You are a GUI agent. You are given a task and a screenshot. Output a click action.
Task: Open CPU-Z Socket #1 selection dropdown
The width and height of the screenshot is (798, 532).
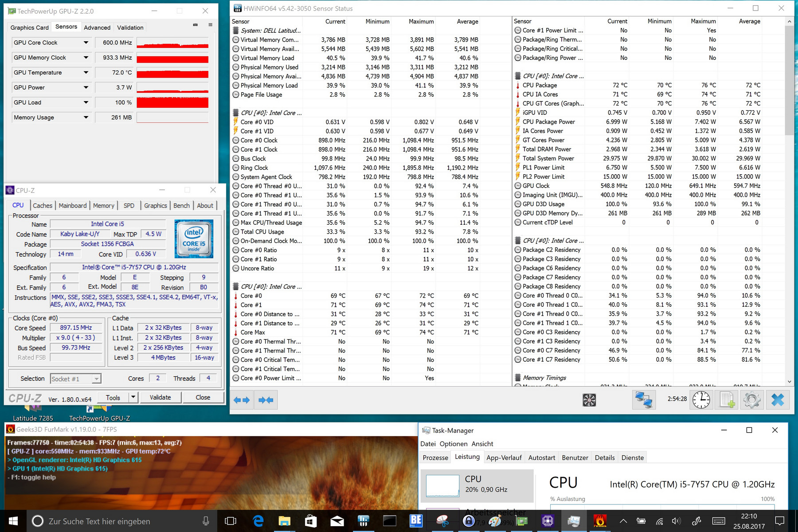click(x=76, y=379)
